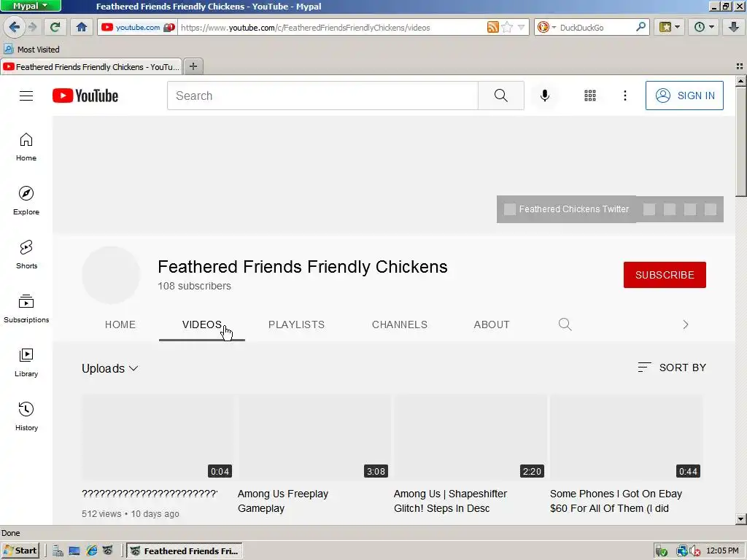Image resolution: width=747 pixels, height=560 pixels.
Task: Switch to the CHANNELS tab
Action: coord(399,324)
